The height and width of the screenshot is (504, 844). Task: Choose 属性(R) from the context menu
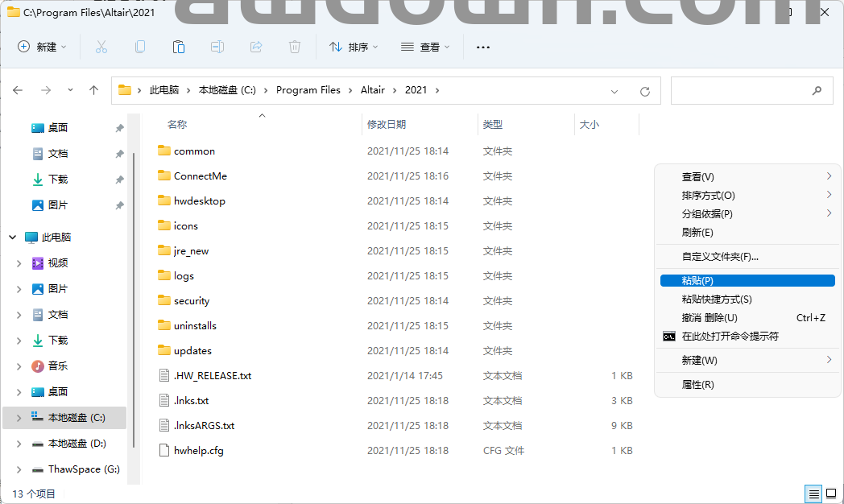pyautogui.click(x=697, y=385)
